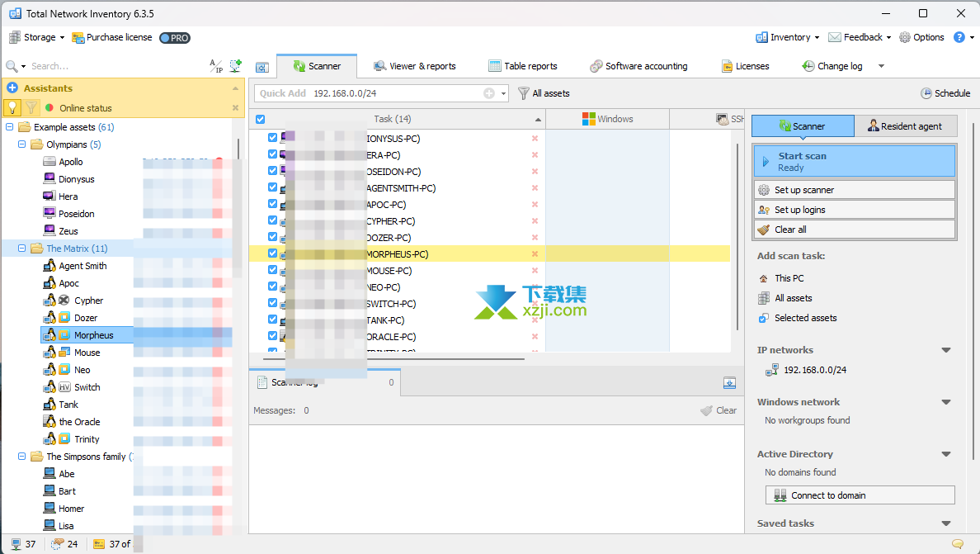
Task: Click the Start scan button
Action: [x=855, y=161]
